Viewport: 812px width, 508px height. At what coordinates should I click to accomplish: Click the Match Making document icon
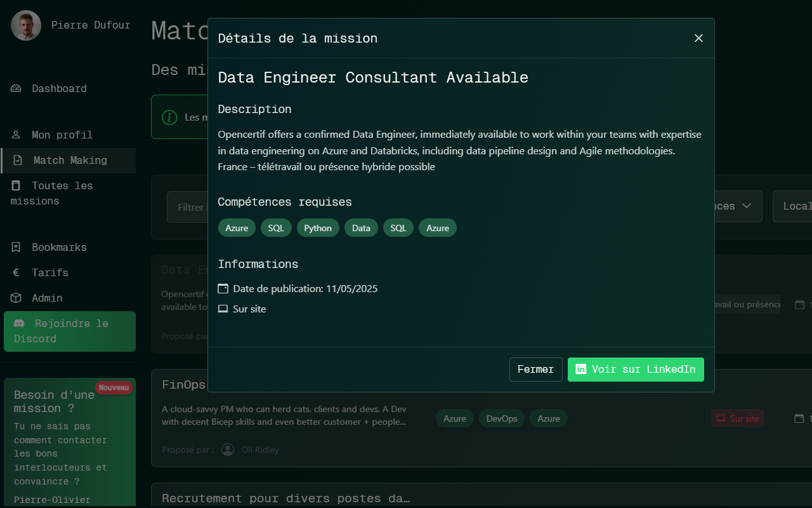click(18, 160)
